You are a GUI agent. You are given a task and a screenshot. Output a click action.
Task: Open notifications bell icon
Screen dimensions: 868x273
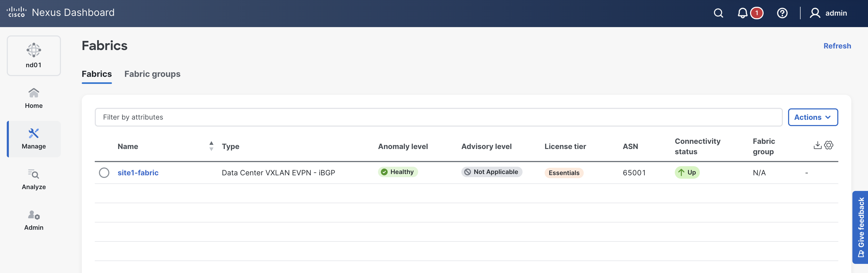(x=742, y=13)
